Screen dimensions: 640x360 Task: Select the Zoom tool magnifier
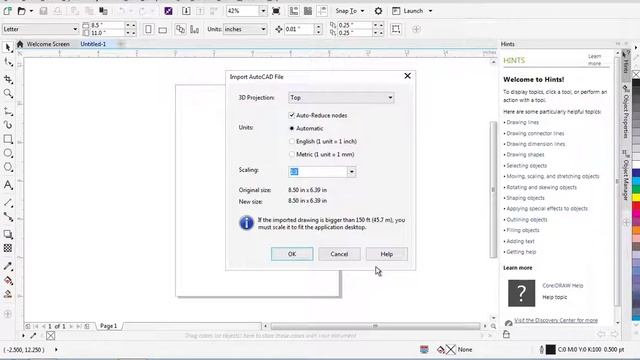8,94
